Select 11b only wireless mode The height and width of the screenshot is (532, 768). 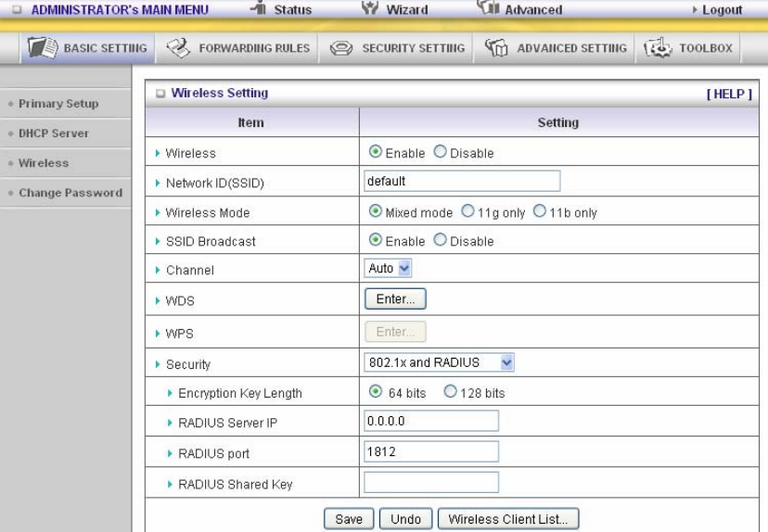pos(539,211)
